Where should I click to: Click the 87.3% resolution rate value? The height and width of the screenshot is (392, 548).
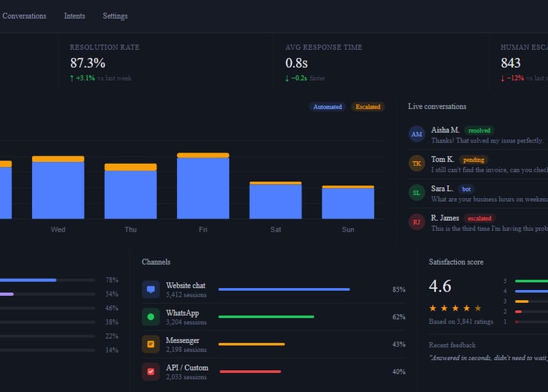click(x=88, y=63)
